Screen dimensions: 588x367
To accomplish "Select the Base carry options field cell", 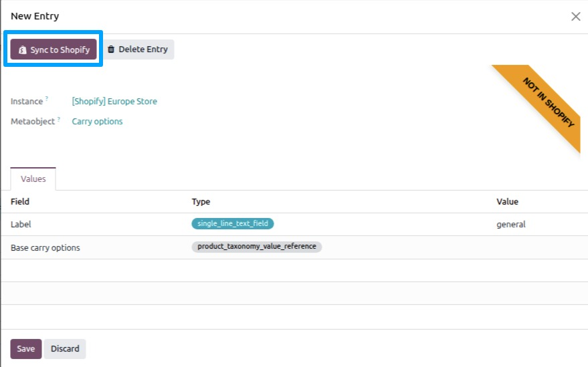I will 45,248.
